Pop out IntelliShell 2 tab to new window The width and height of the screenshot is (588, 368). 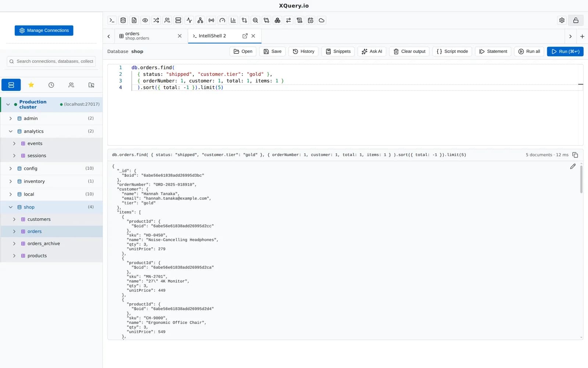pyautogui.click(x=245, y=36)
